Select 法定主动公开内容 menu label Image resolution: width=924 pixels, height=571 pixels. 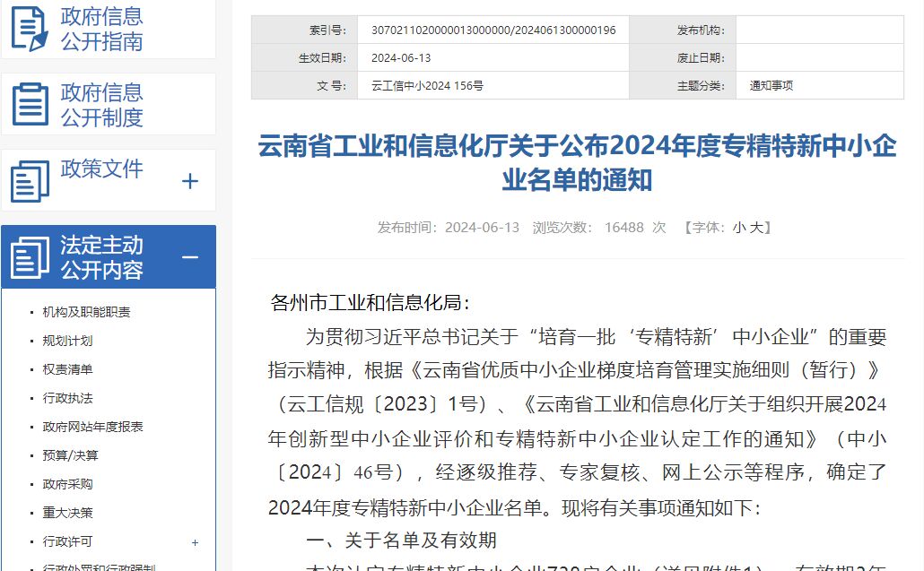pos(101,257)
